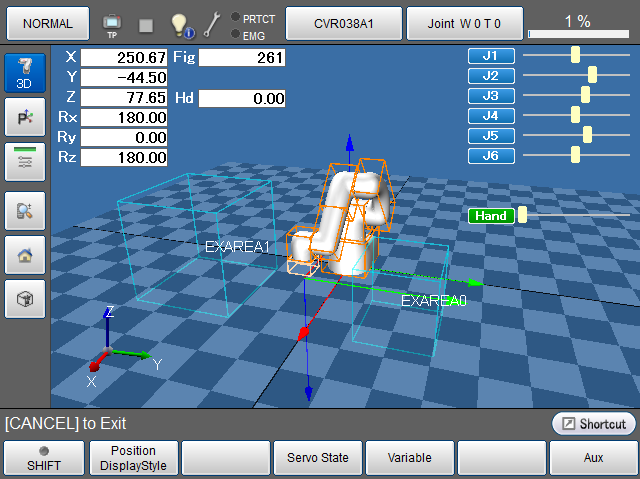Click the Shortcut button

pyautogui.click(x=594, y=424)
